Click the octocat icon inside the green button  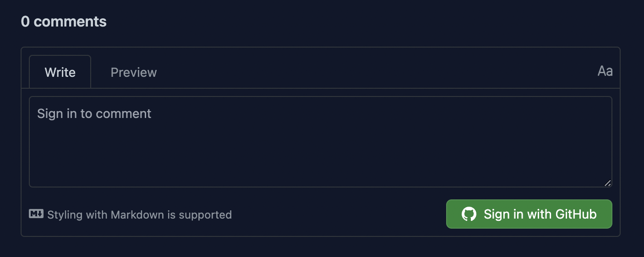469,214
